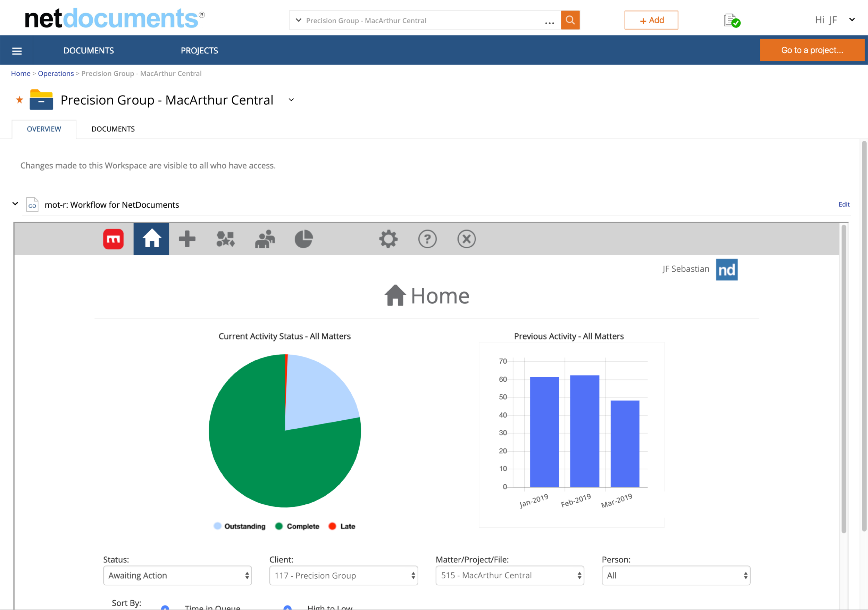Click the Complete legend swatch

(x=279, y=526)
